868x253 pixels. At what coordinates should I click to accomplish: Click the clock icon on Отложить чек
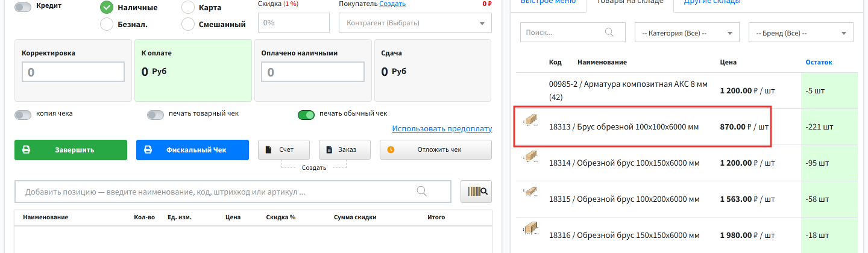(391, 150)
